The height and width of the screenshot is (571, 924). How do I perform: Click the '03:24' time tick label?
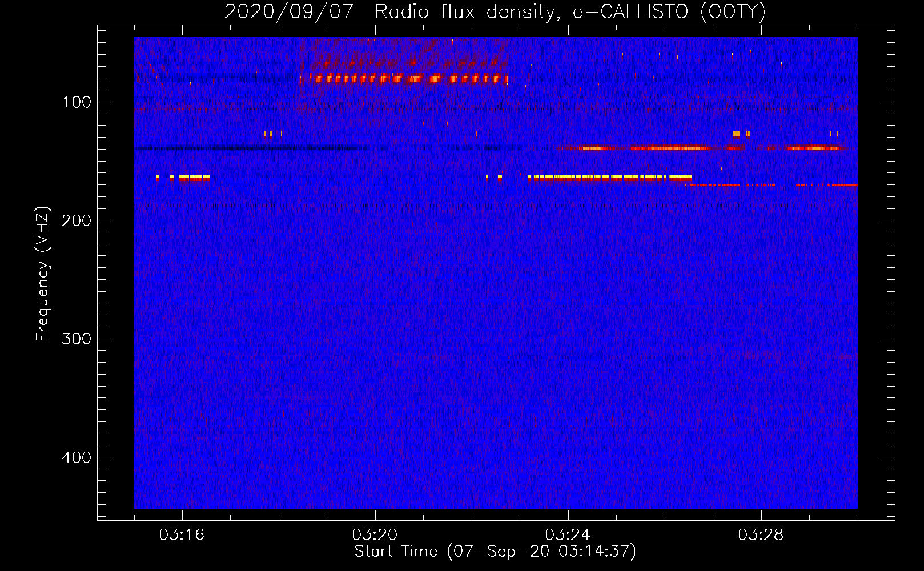click(568, 535)
